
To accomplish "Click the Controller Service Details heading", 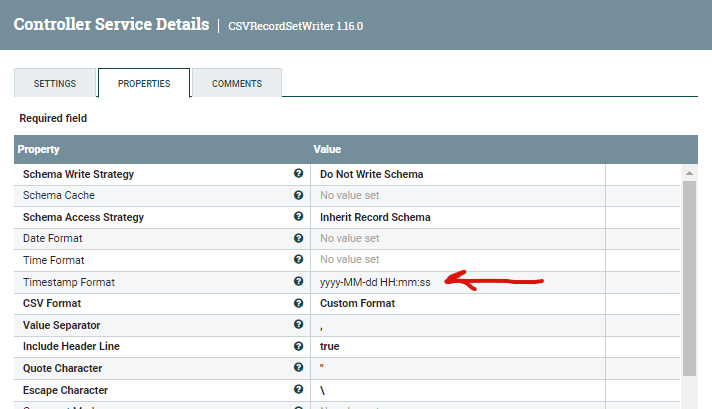I will [x=111, y=24].
